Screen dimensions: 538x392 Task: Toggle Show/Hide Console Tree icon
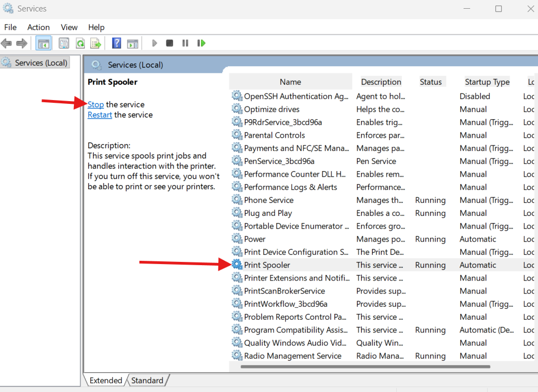pos(44,43)
